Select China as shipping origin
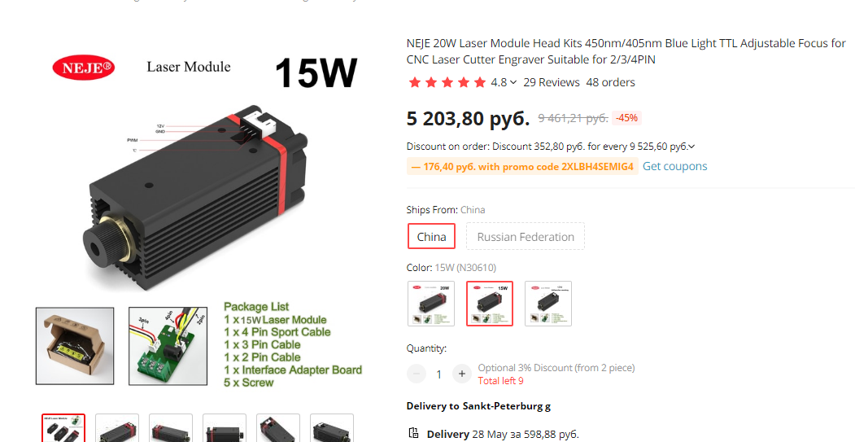Image resolution: width=868 pixels, height=442 pixels. [431, 237]
